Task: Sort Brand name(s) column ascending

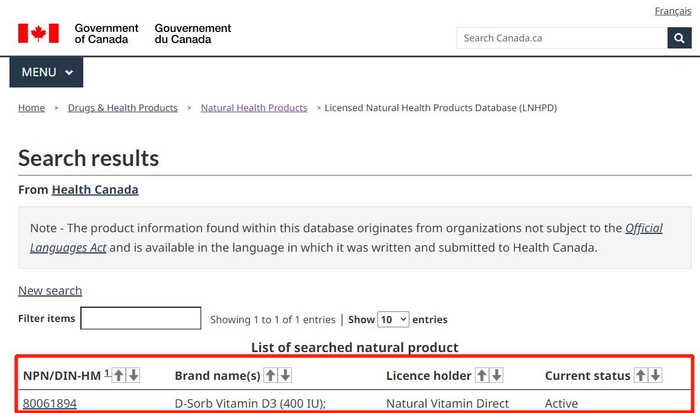Action: (x=269, y=375)
